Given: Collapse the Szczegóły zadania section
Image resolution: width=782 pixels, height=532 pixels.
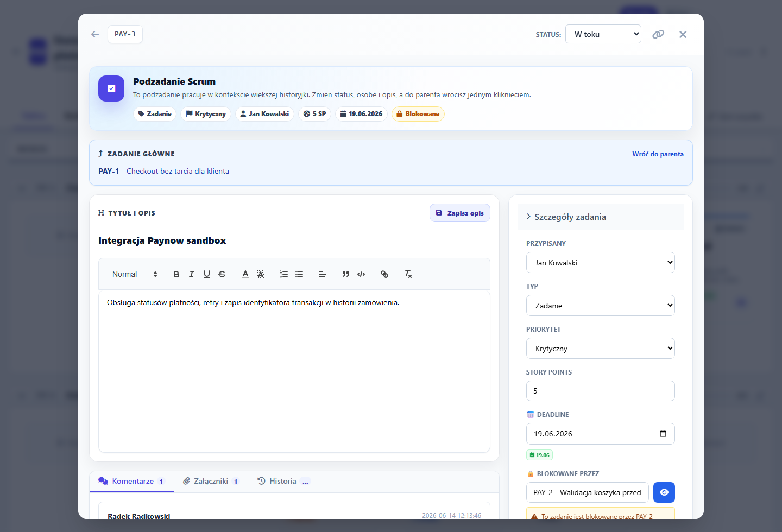Looking at the screenshot, I should (600, 217).
